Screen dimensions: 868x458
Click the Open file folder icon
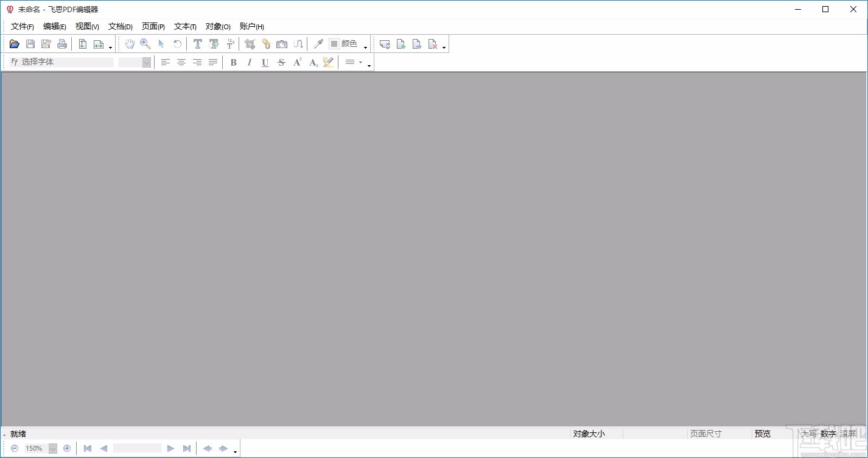[15, 44]
